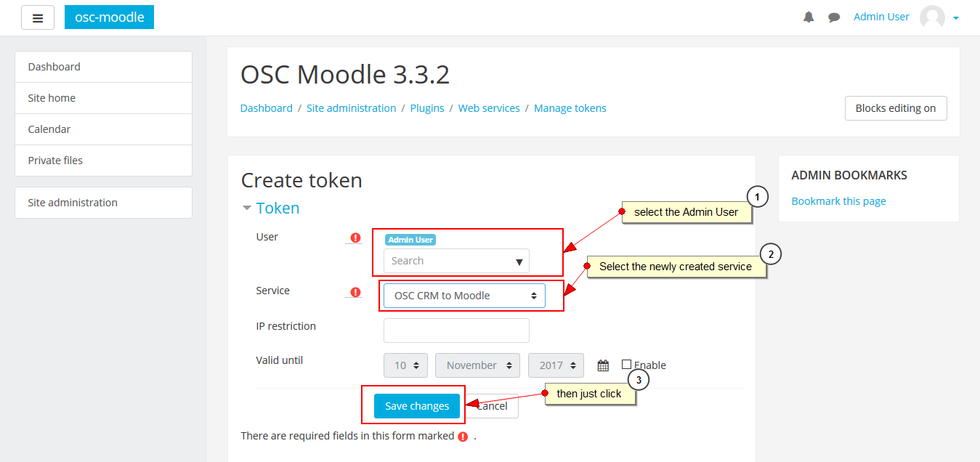Open the notifications bell
This screenshot has height=462, width=980.
[809, 17]
